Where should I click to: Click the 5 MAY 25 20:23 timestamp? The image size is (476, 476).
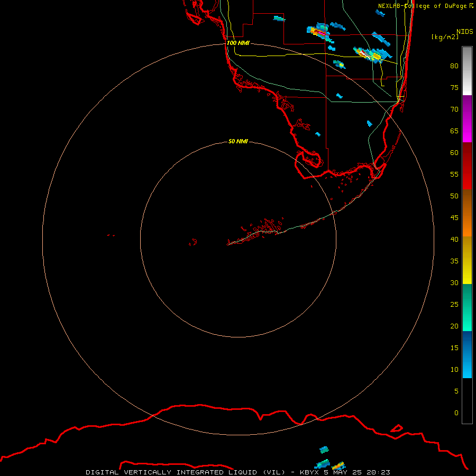click(357, 472)
